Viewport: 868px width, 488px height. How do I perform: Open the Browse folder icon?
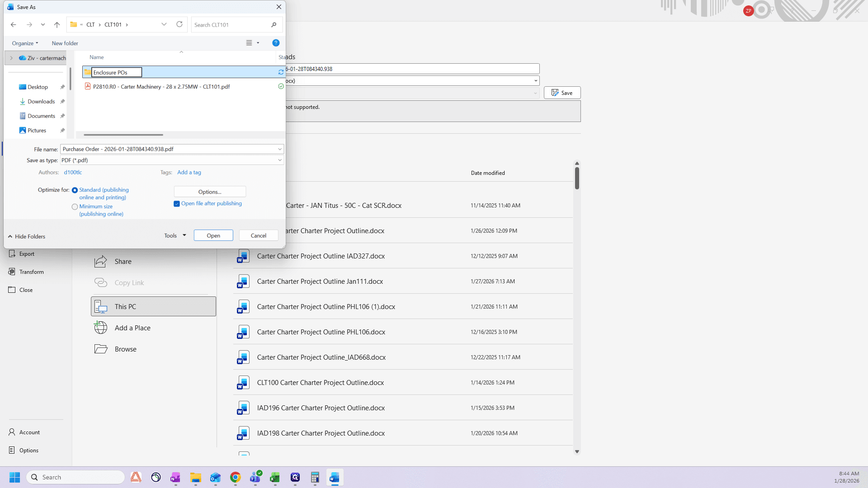pos(100,349)
